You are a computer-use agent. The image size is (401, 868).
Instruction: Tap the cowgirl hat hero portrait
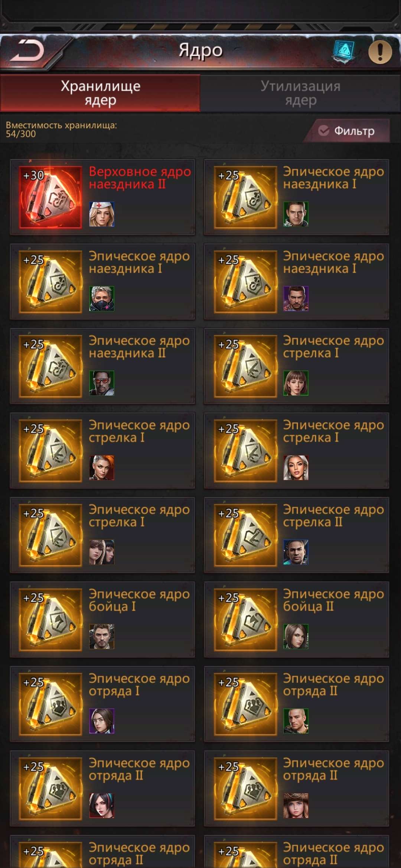296,806
